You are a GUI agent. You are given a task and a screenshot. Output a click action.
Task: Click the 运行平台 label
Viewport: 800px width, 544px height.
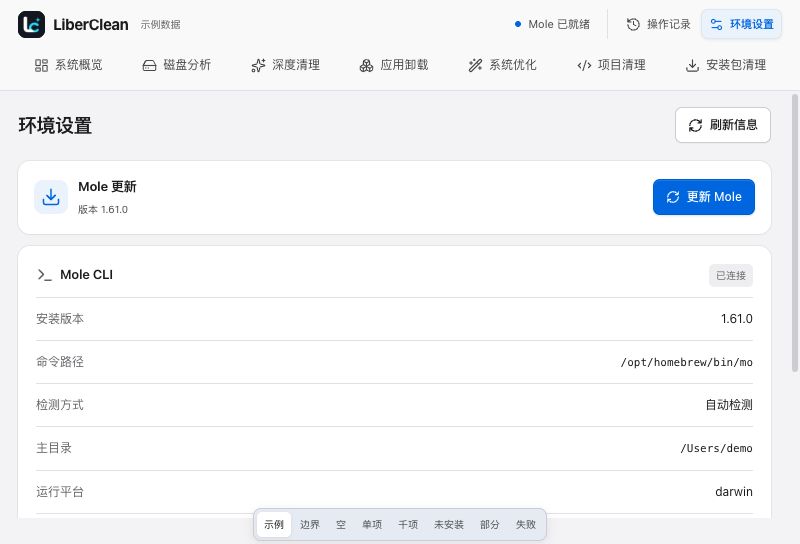click(60, 492)
